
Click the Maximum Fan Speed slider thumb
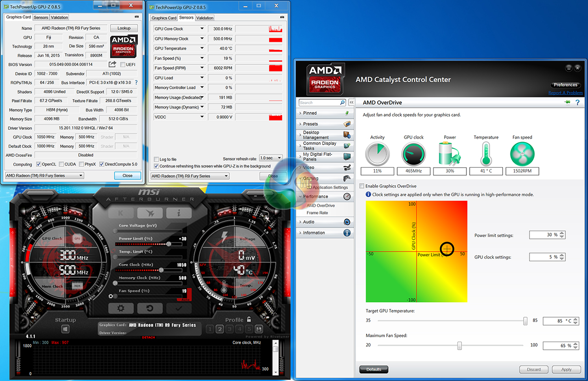click(459, 346)
